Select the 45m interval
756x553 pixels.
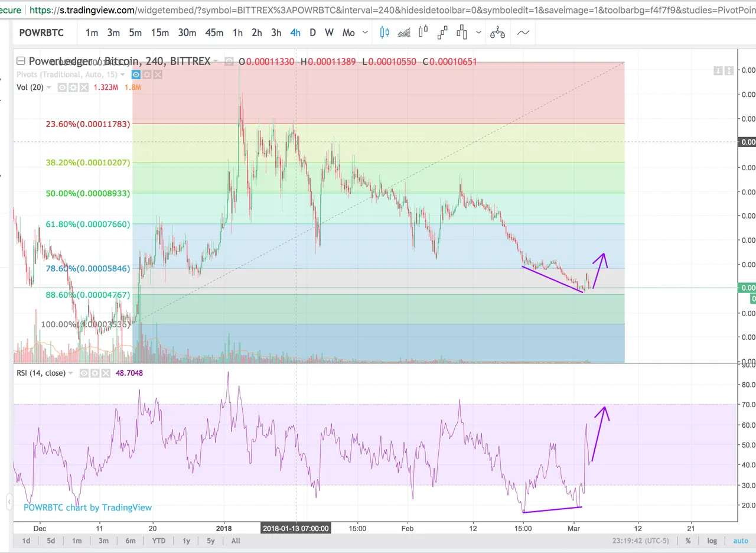click(214, 33)
